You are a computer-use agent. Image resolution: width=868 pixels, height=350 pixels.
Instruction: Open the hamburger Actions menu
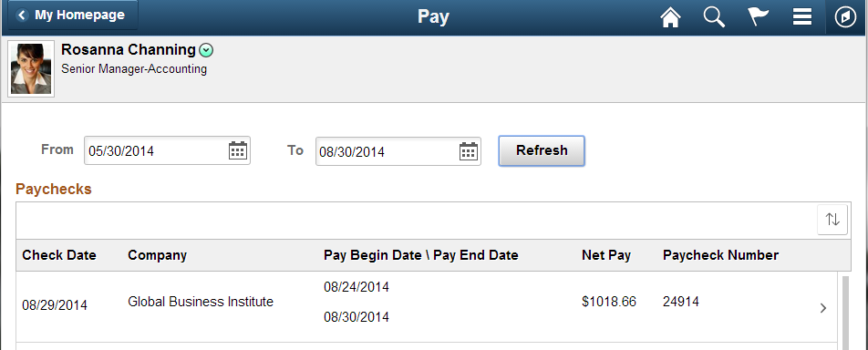click(x=802, y=16)
